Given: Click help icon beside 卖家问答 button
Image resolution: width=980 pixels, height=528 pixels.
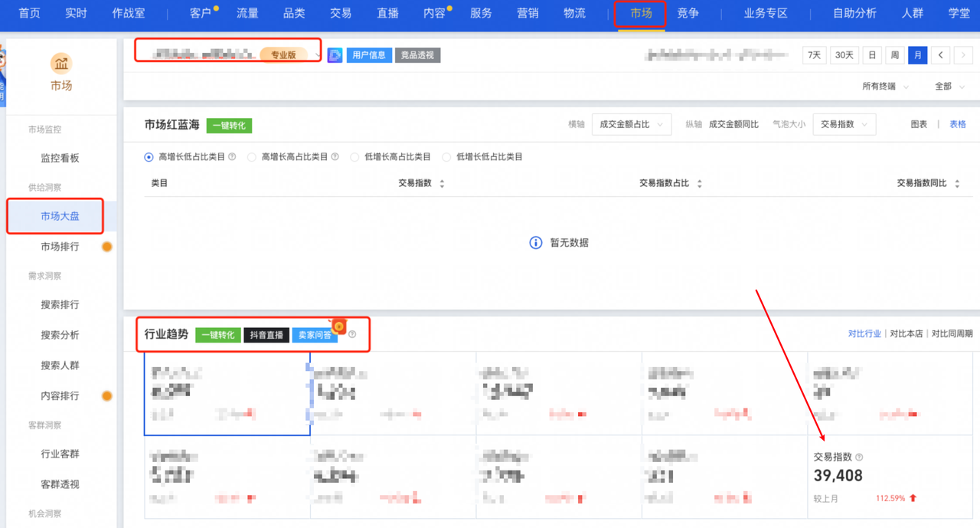Looking at the screenshot, I should [x=352, y=335].
